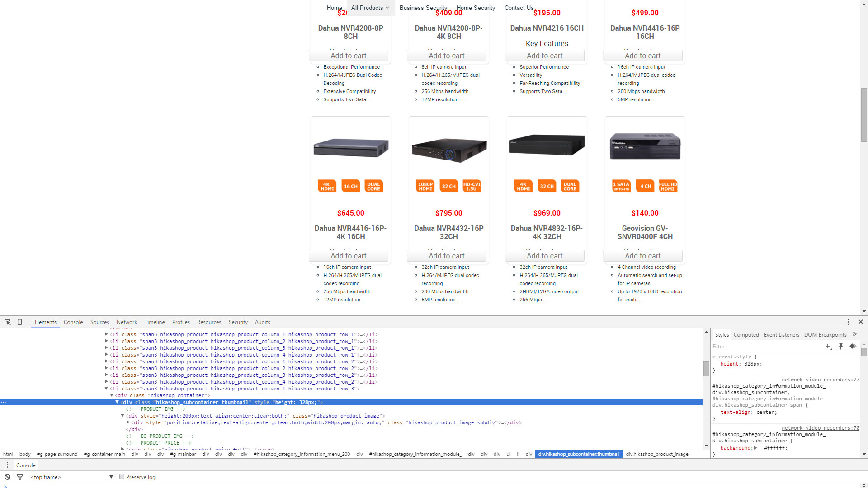The height and width of the screenshot is (488, 868).
Task: Expand the hikashop_product_image_subdiv node
Action: tap(128, 422)
